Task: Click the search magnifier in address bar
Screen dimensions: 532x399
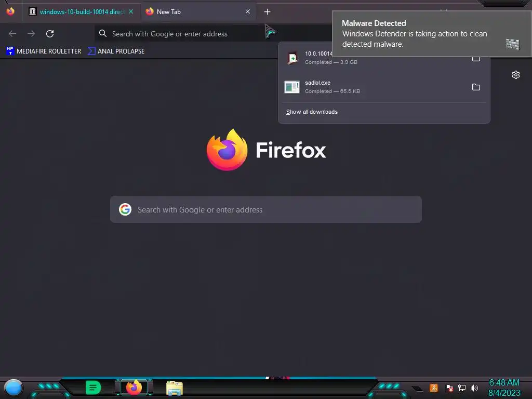Action: click(x=102, y=33)
